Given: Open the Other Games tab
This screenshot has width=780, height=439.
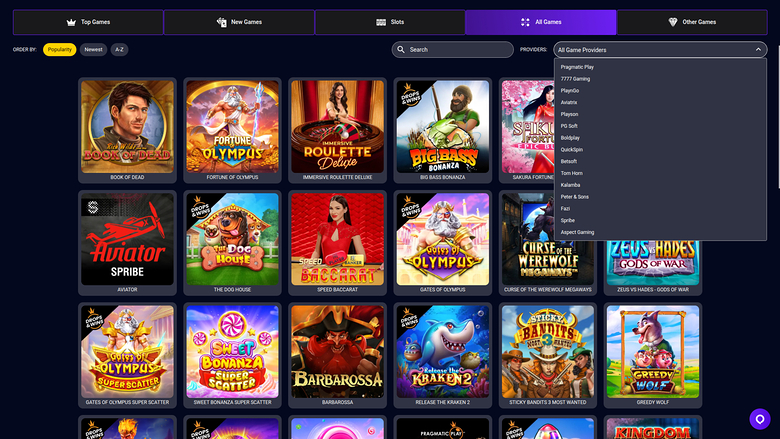Looking at the screenshot, I should 692,22.
